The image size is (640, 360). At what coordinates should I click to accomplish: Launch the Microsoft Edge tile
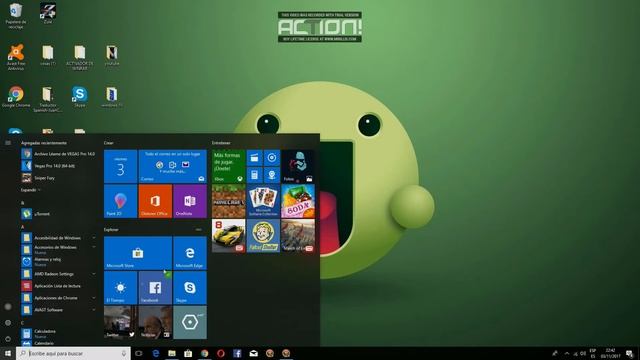(190, 253)
